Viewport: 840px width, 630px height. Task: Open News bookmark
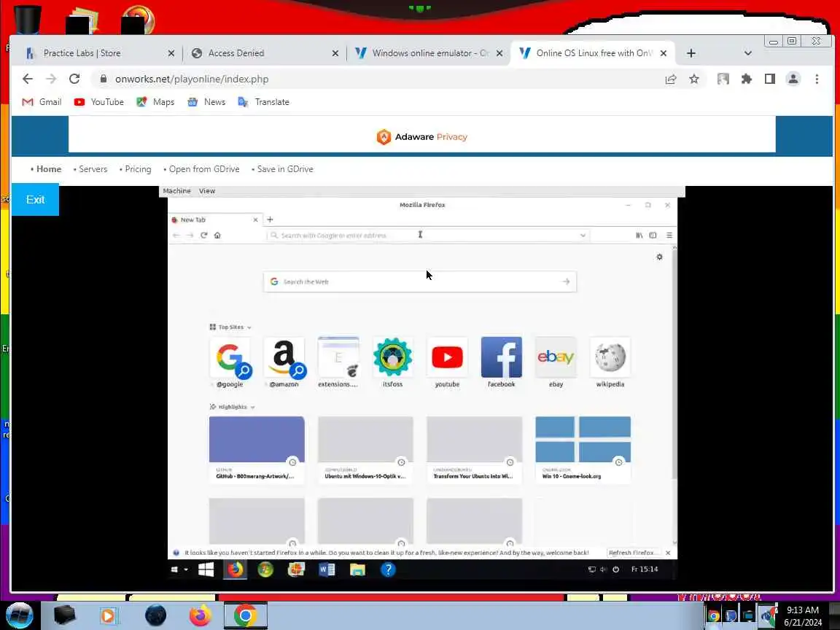tap(206, 102)
